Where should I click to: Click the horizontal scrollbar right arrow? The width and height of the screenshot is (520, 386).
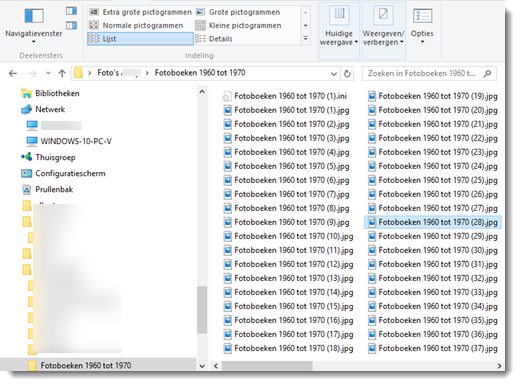499,366
